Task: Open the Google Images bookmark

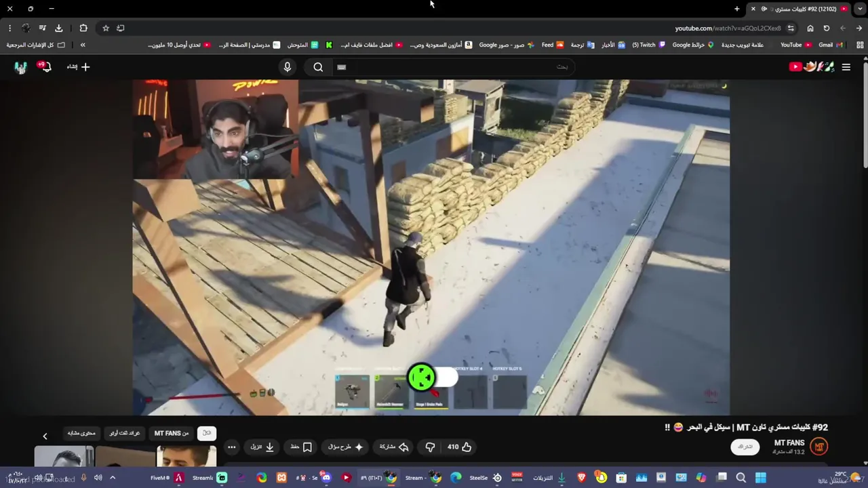Action: click(505, 45)
